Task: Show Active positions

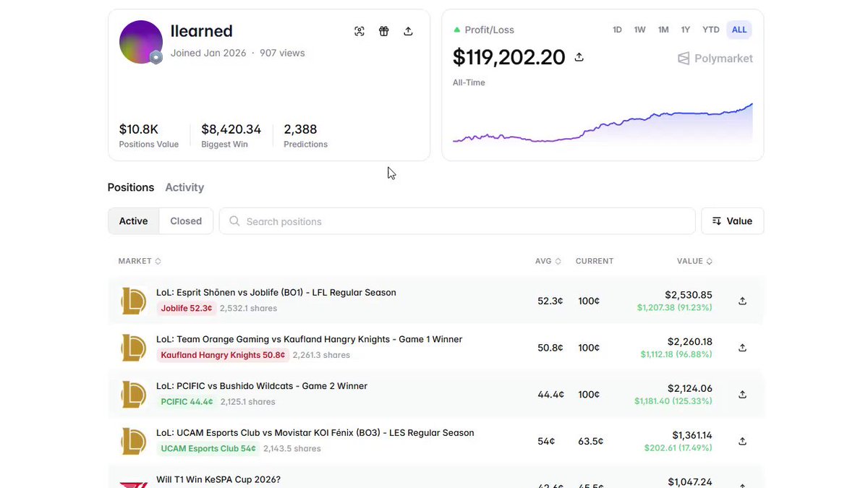Action: coord(133,221)
